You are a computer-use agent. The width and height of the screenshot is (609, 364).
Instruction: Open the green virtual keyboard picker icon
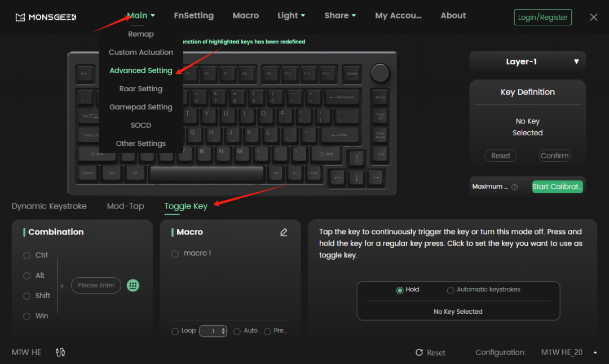[133, 285]
